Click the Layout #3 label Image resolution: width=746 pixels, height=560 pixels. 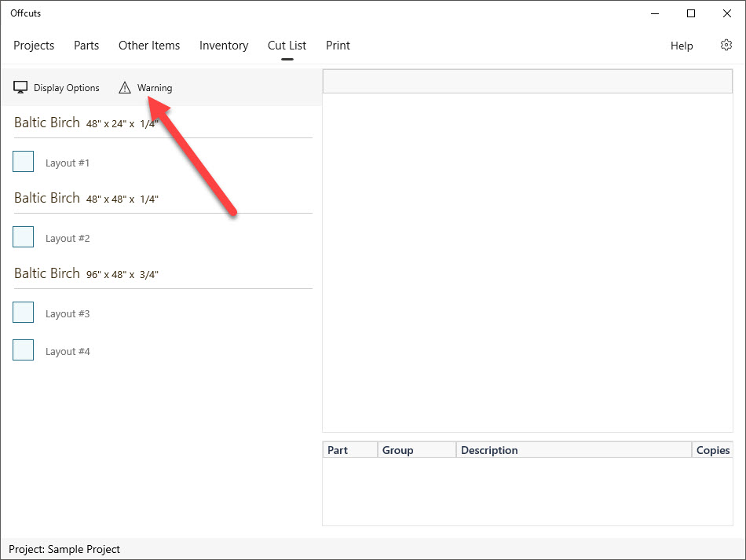click(x=68, y=313)
